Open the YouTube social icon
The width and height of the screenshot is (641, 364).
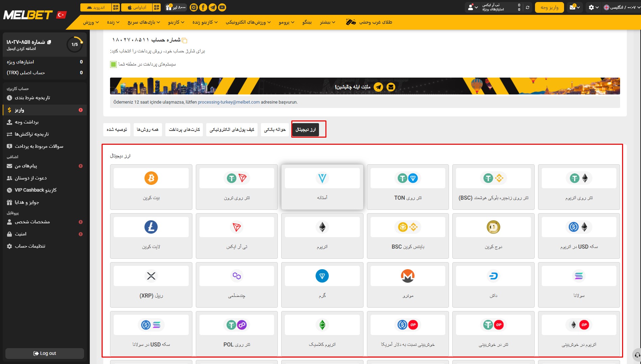pyautogui.click(x=222, y=7)
